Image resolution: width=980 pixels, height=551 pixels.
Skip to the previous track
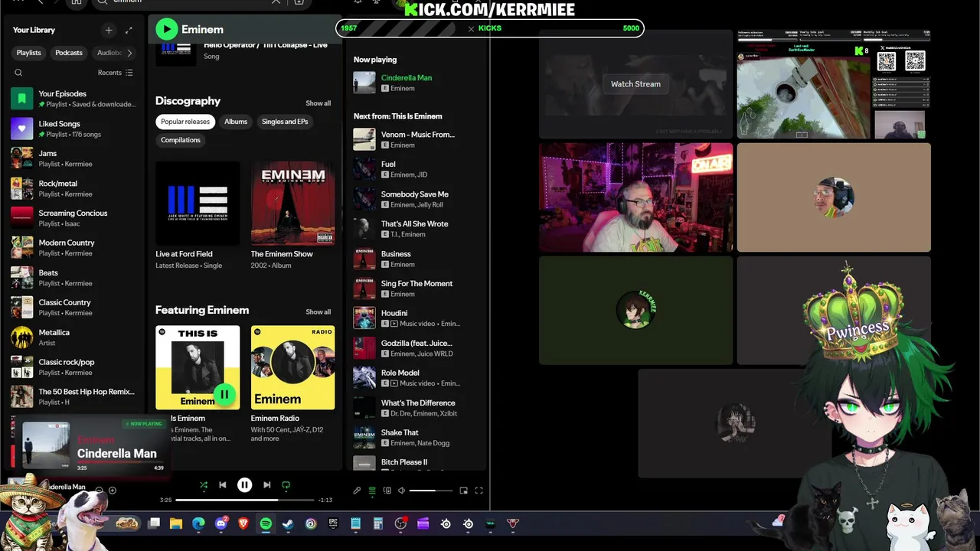pyautogui.click(x=223, y=484)
